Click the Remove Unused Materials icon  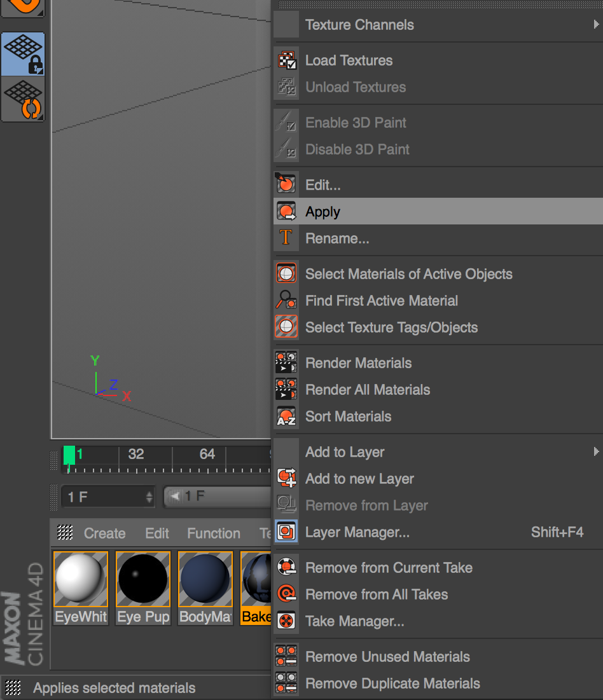point(286,657)
